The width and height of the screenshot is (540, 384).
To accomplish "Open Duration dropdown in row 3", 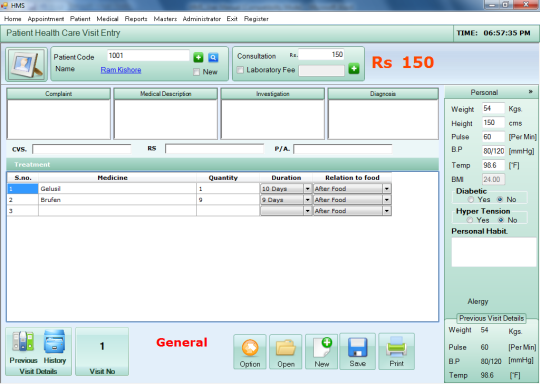I will tap(308, 211).
